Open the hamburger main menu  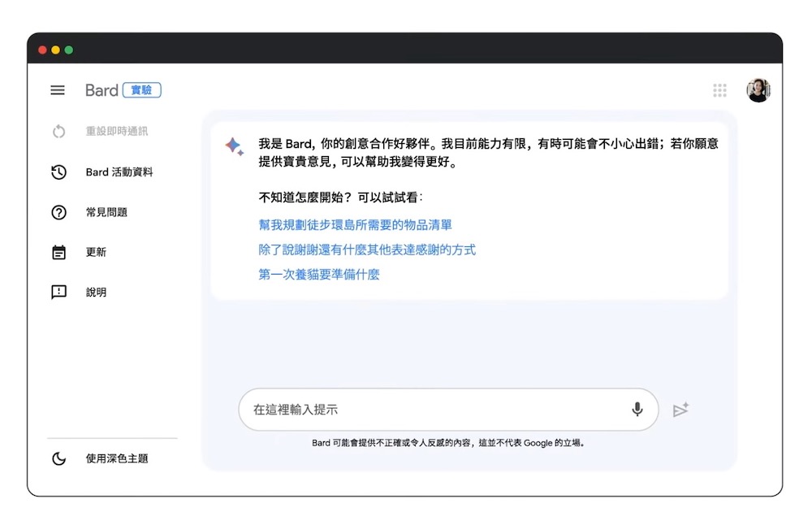(x=58, y=90)
